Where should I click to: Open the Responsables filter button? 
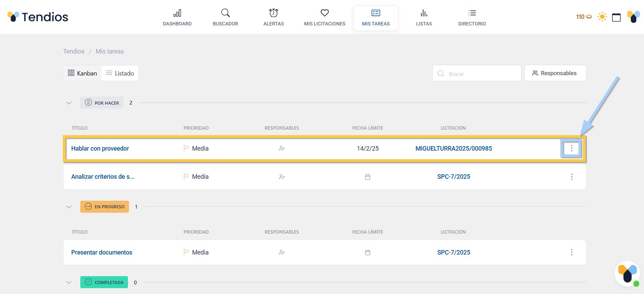coord(555,73)
